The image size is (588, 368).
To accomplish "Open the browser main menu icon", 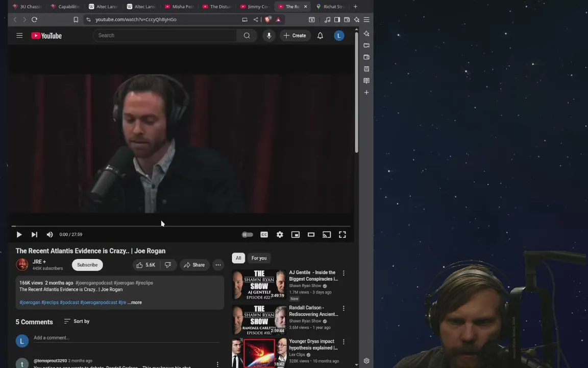I will click(367, 19).
